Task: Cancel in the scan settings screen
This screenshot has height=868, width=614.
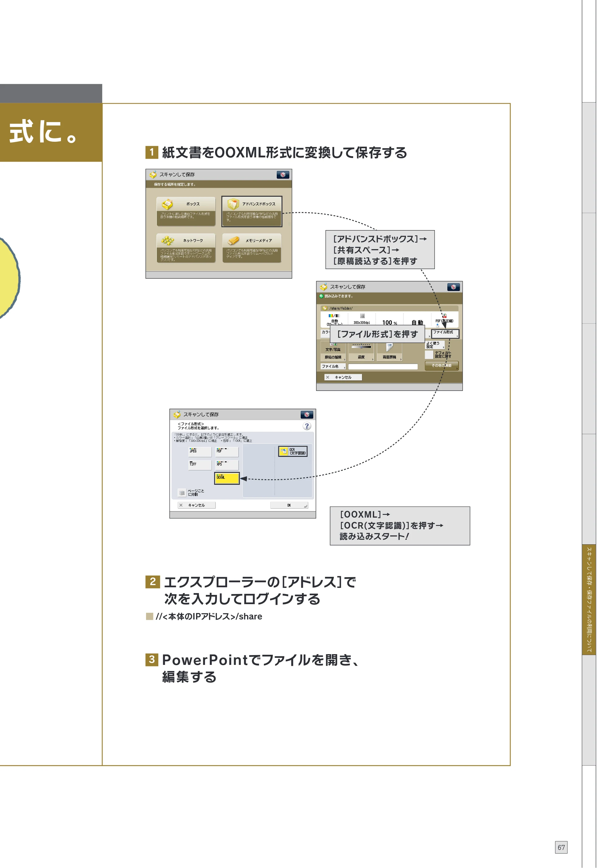Action: (x=343, y=377)
